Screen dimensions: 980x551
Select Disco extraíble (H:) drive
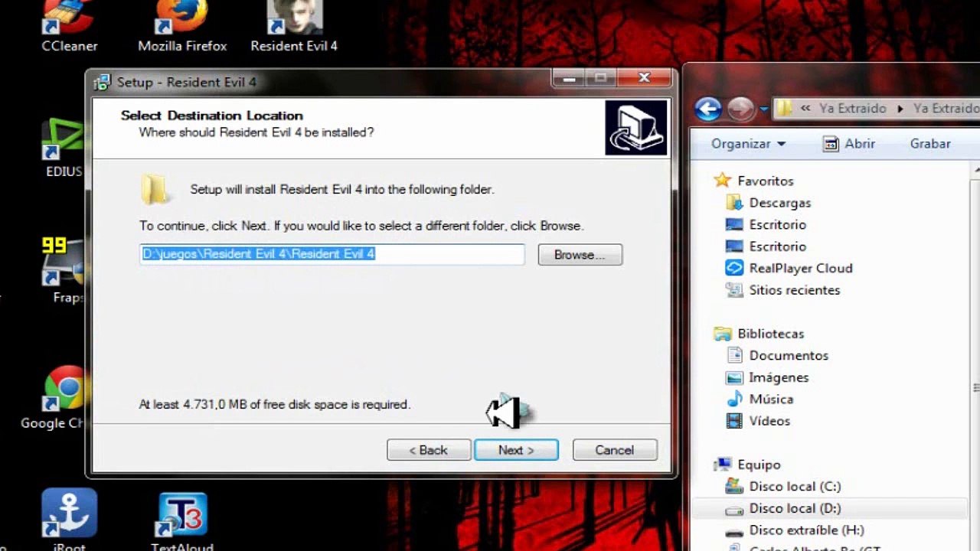point(806,530)
